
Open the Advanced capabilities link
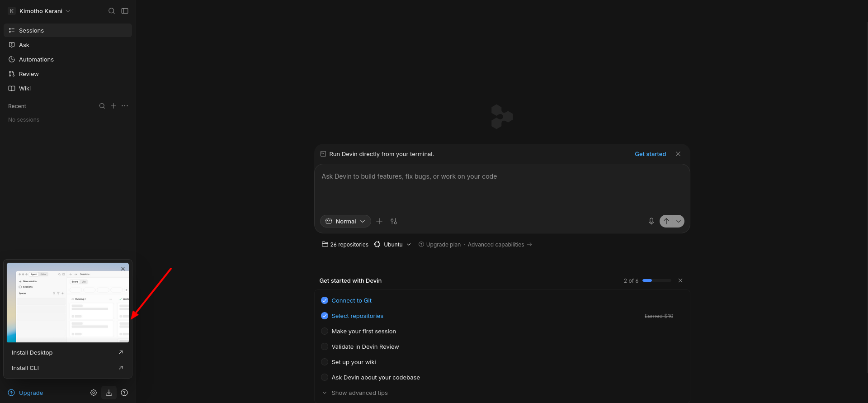coord(500,244)
